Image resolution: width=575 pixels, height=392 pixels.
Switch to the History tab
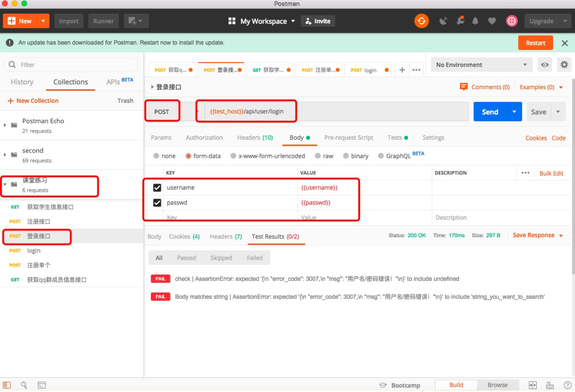pos(22,82)
